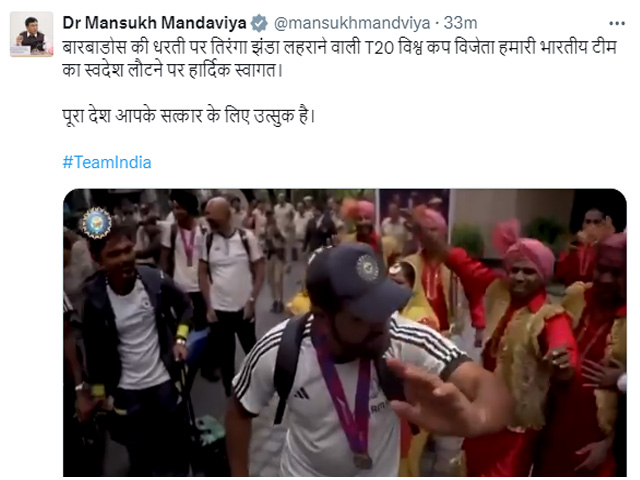
Task: Play the embedded team arrival video
Action: tap(344, 333)
